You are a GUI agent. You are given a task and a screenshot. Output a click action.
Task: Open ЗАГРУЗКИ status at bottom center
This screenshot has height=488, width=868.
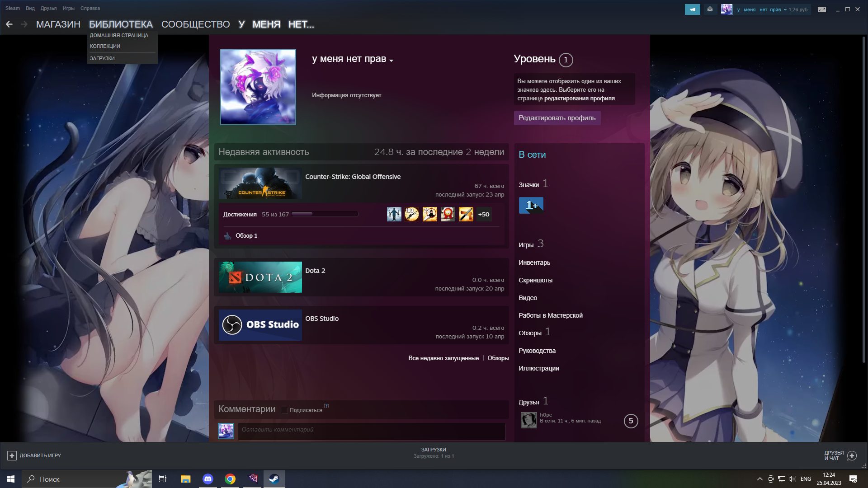coord(434,453)
